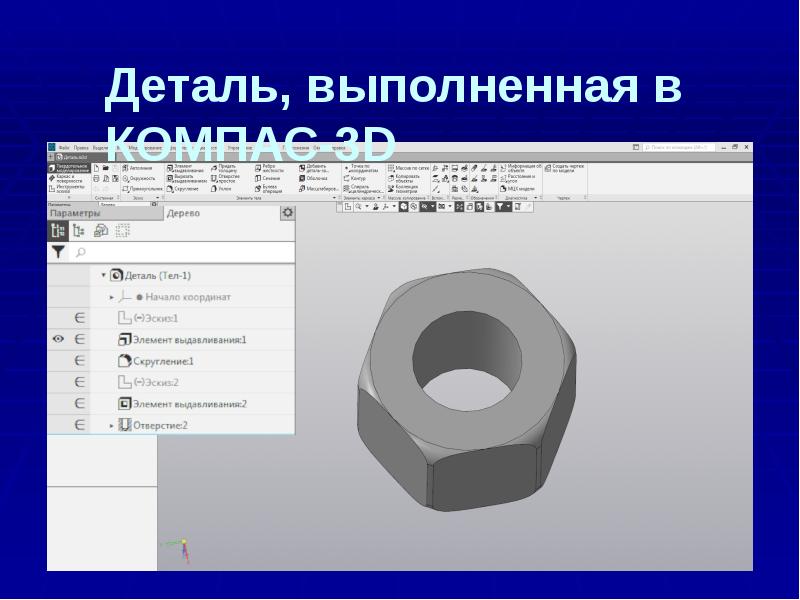Viewport: 800px width, 600px height.
Task: Choose the Элемент выдавливания extrude tool
Action: tap(185, 167)
